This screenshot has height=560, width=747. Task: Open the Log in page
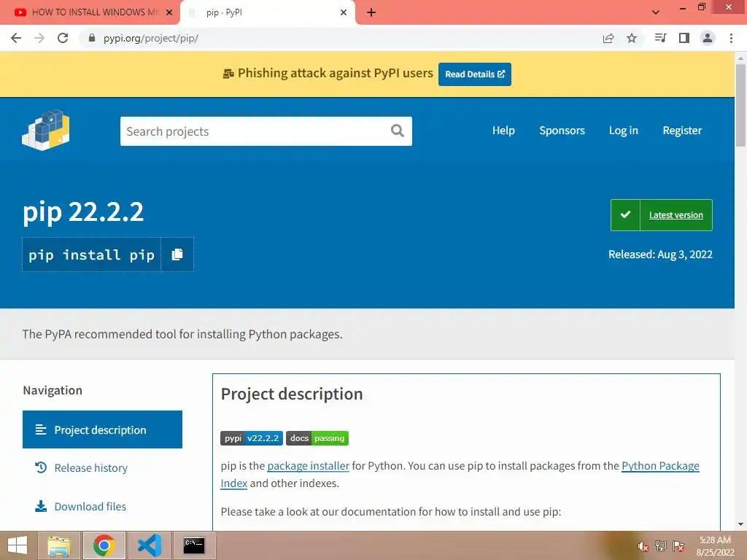(x=624, y=131)
